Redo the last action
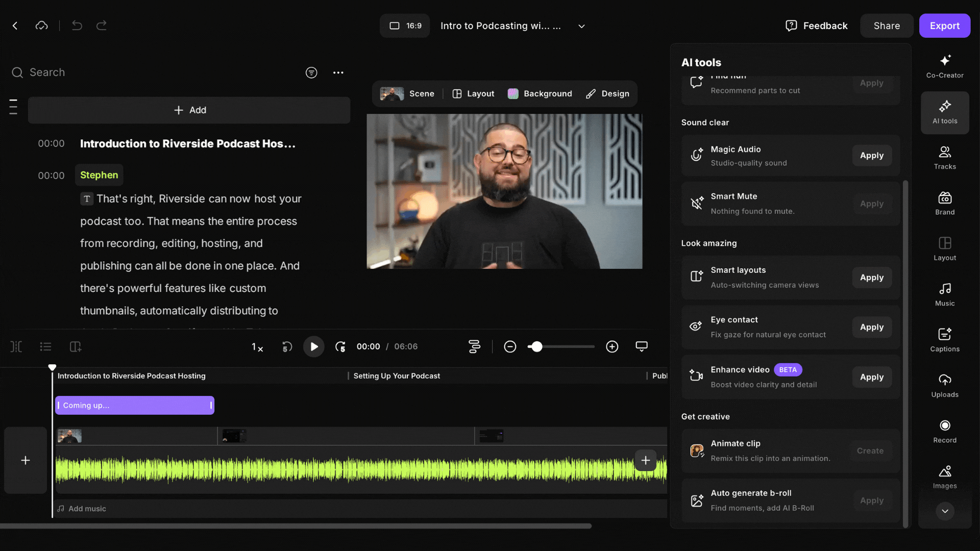 [x=102, y=26]
